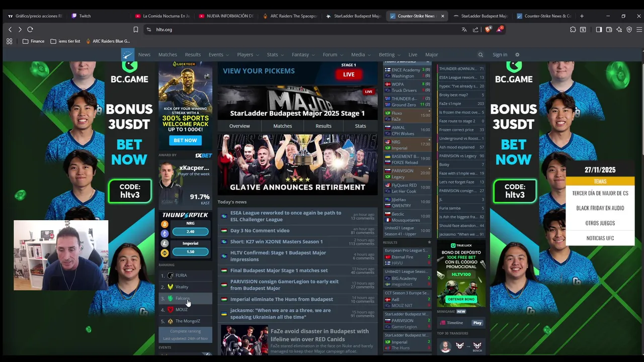The image size is (644, 362).
Task: Open a new browser tab with plus
Action: point(582,16)
